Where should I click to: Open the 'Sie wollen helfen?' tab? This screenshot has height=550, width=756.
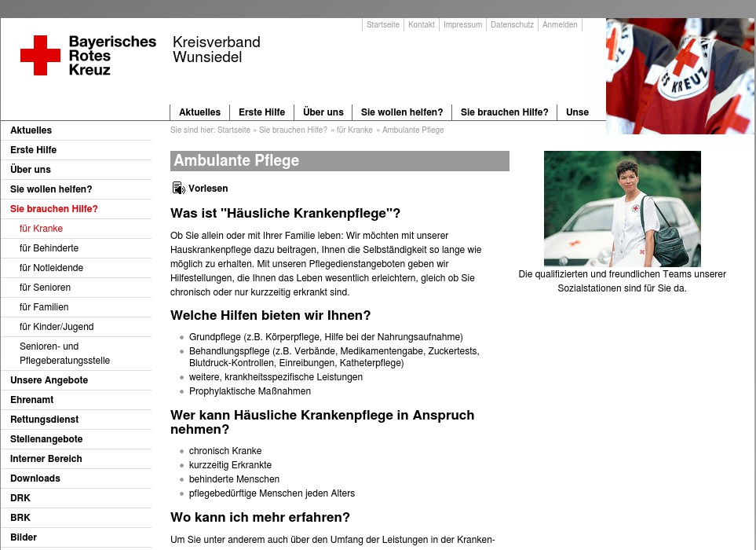402,112
